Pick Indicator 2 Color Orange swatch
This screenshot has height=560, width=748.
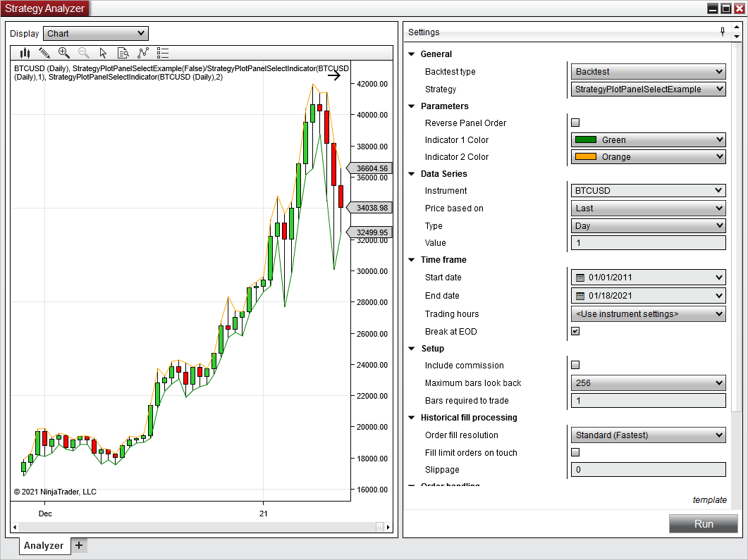[x=586, y=157]
